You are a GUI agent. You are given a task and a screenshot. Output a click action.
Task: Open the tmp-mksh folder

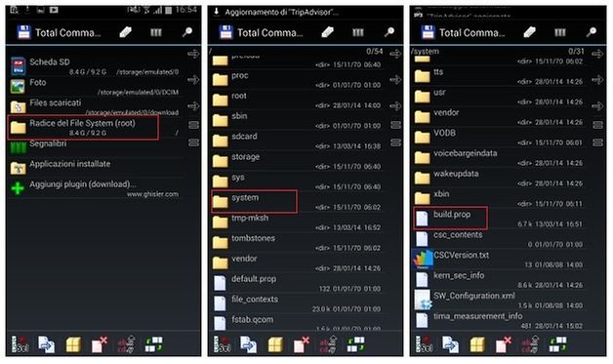pos(297,222)
